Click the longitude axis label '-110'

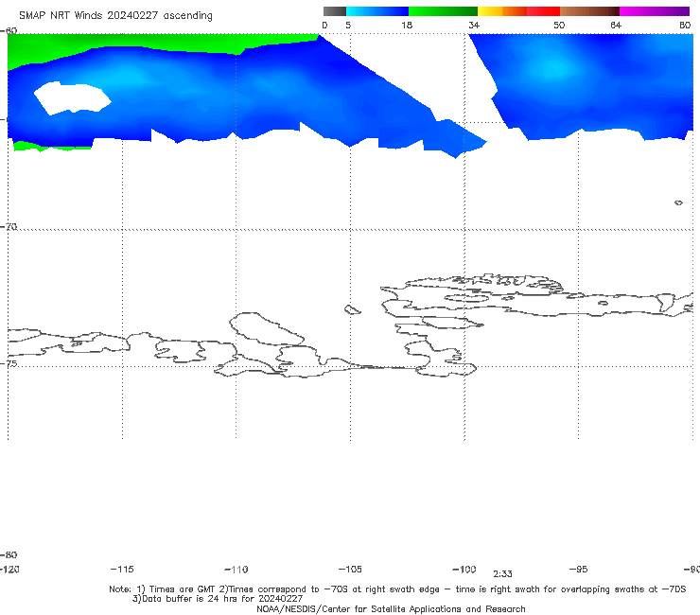coord(236,570)
